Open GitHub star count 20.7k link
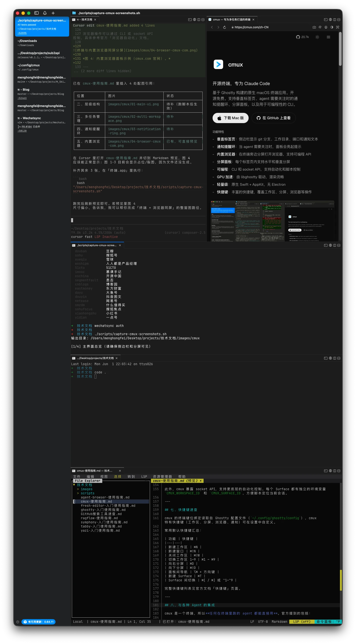The width and height of the screenshot is (356, 644). pyautogui.click(x=302, y=37)
